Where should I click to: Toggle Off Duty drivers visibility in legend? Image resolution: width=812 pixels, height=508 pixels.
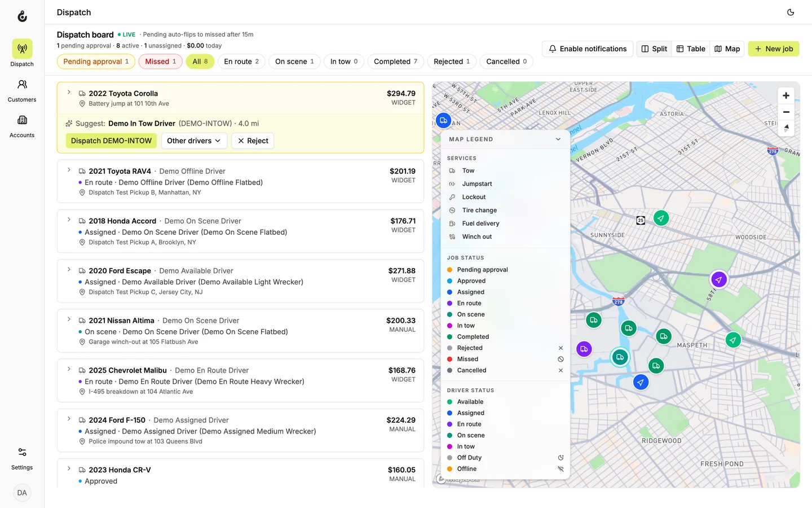tap(561, 458)
